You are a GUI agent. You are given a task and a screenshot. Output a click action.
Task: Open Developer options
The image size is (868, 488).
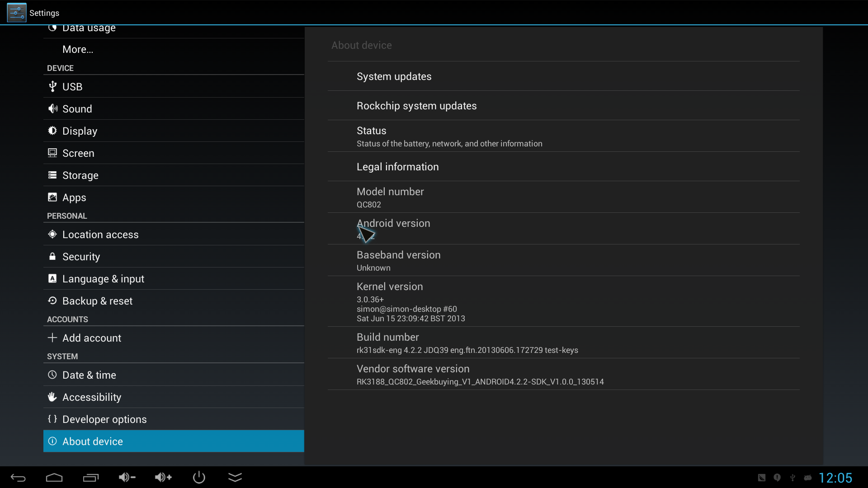(x=104, y=419)
